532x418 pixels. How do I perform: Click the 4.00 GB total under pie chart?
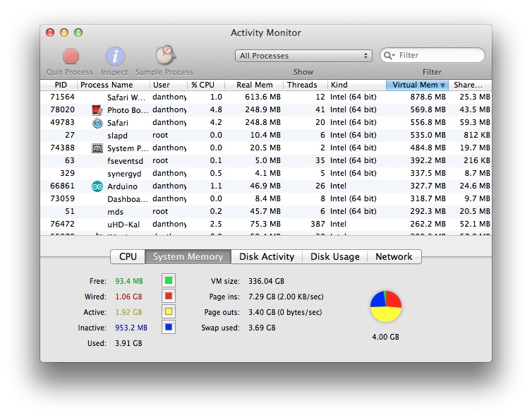click(x=385, y=337)
